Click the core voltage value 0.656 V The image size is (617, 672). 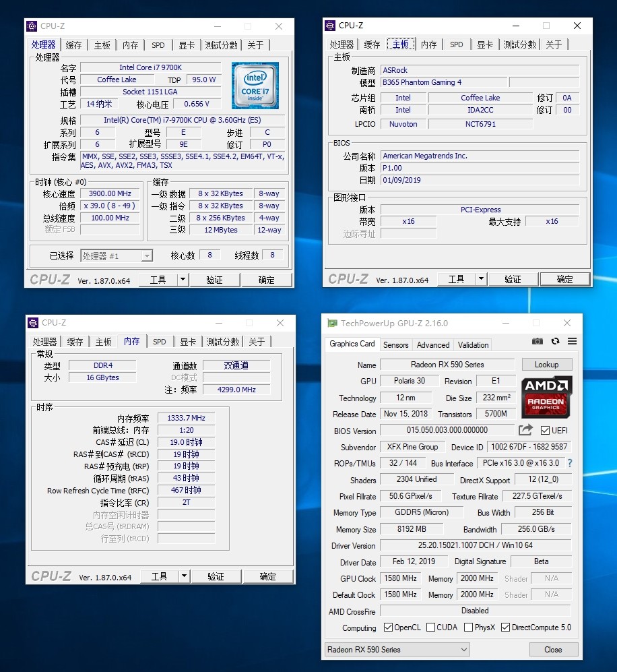[197, 104]
